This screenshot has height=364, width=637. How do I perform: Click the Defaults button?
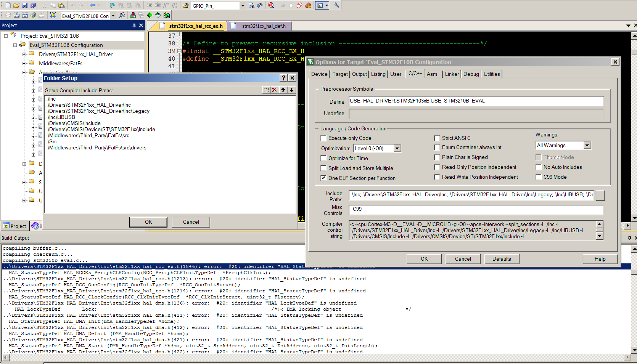tap(502, 259)
